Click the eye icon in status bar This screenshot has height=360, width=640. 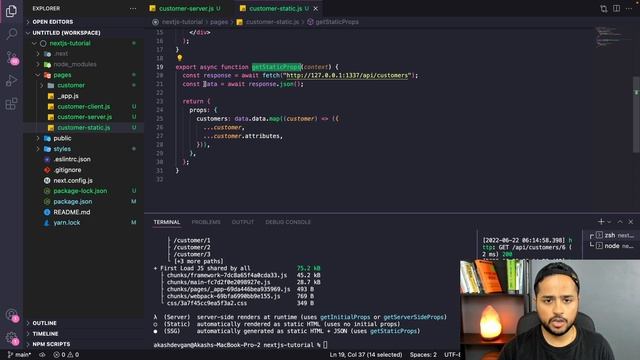coord(42,355)
